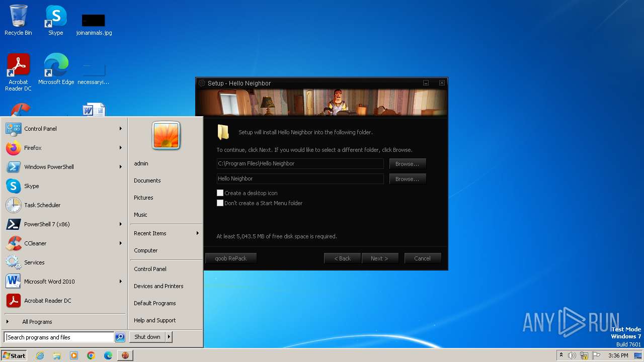Click the Shut down button
The height and width of the screenshot is (362, 644).
(x=147, y=337)
